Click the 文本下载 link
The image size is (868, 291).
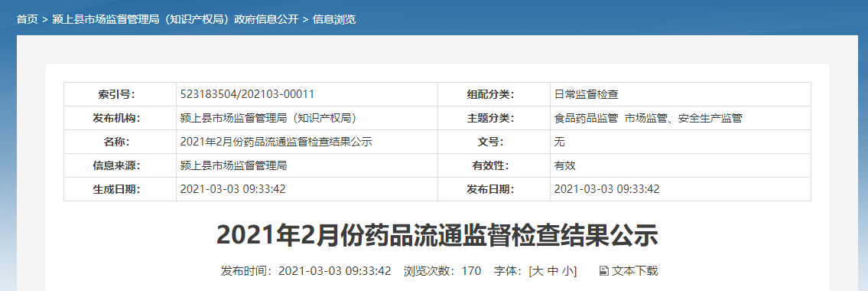click(635, 271)
